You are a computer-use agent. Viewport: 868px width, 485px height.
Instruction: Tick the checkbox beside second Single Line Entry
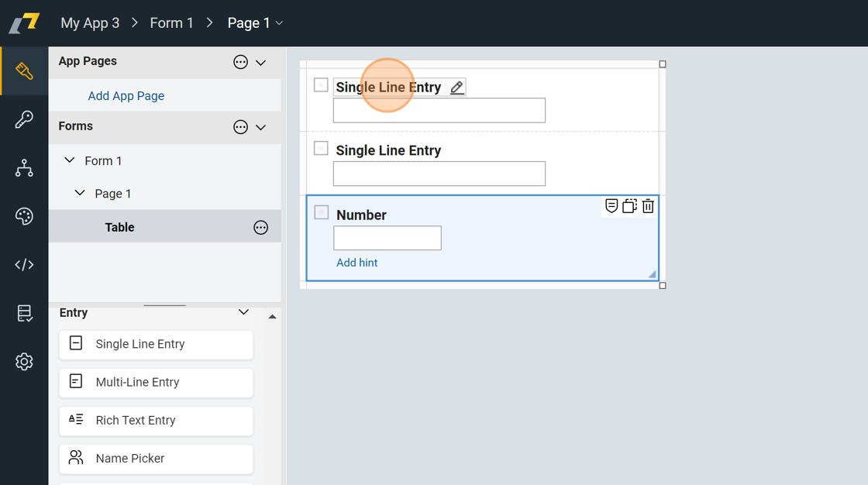(321, 148)
